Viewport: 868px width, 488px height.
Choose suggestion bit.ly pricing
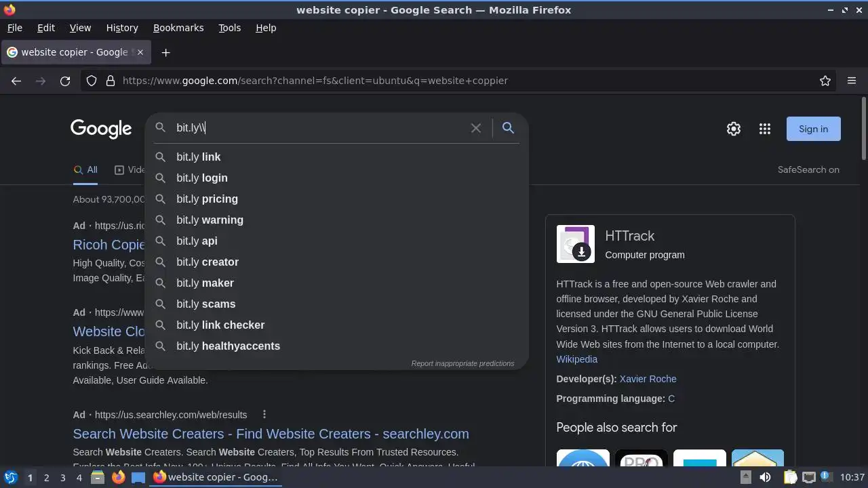coord(336,199)
